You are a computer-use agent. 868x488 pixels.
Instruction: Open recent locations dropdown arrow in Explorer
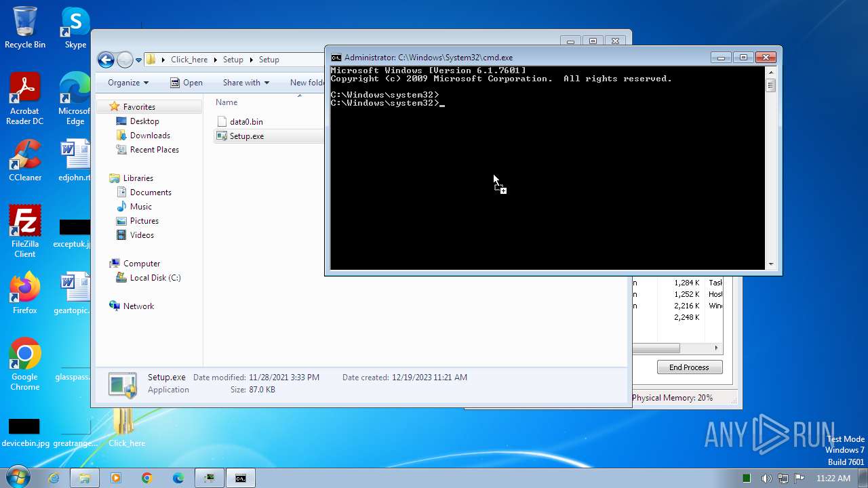138,60
